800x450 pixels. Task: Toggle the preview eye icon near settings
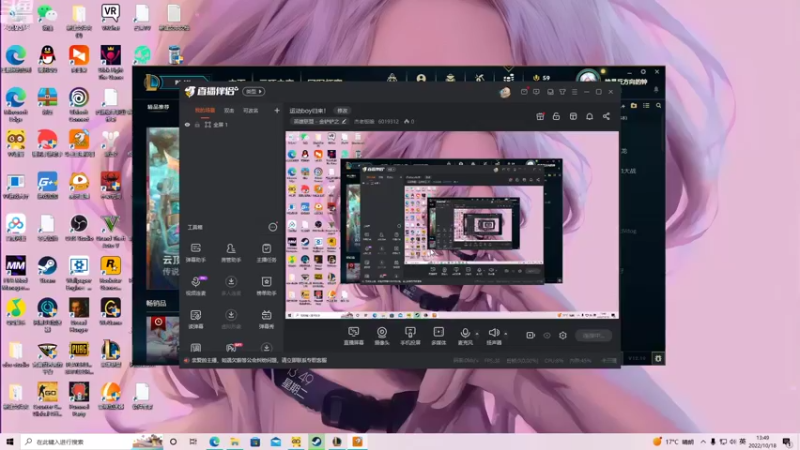click(547, 335)
